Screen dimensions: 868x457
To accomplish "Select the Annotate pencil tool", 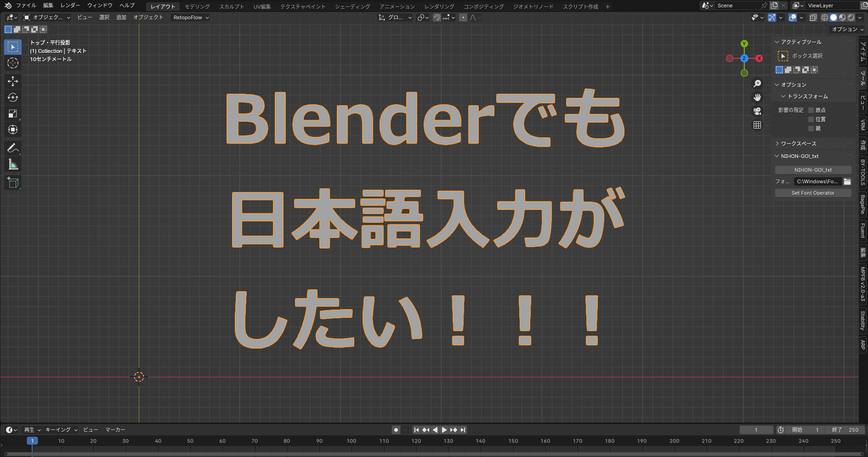I will coord(13,148).
